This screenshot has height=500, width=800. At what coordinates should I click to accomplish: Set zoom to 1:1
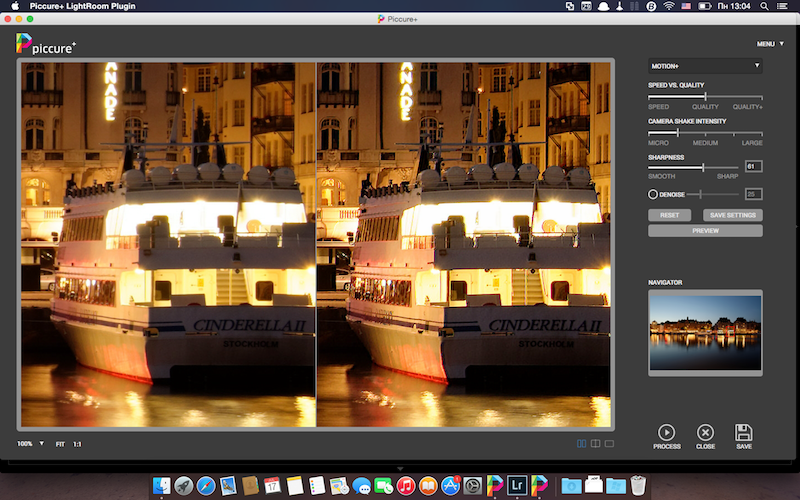coord(77,443)
